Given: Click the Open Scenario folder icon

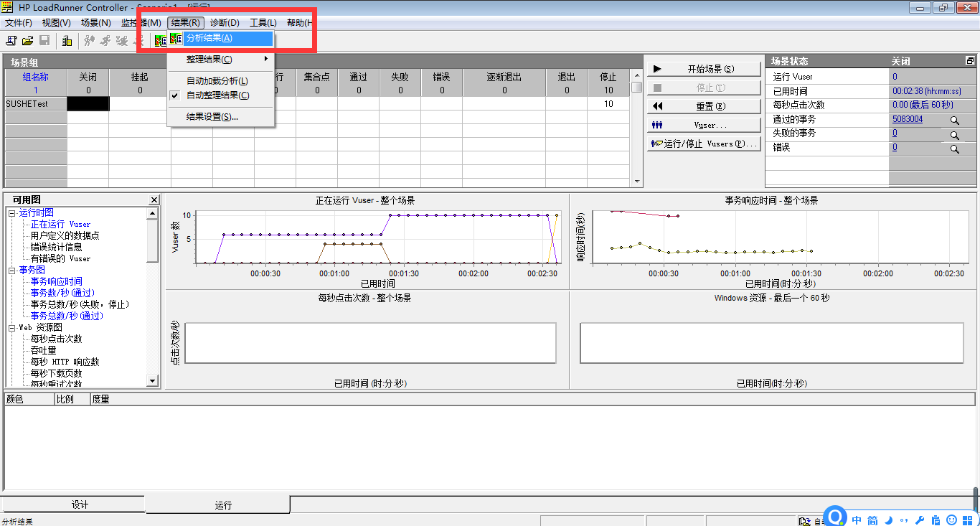Looking at the screenshot, I should coord(28,41).
